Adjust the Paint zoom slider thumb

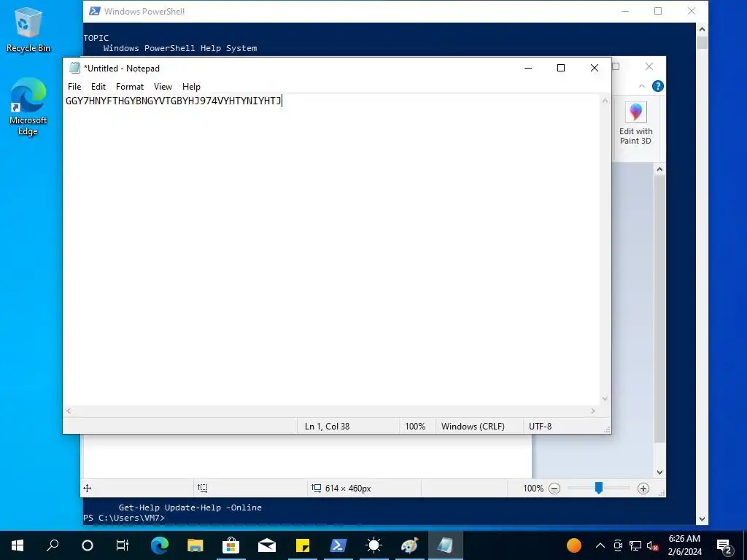pyautogui.click(x=599, y=488)
